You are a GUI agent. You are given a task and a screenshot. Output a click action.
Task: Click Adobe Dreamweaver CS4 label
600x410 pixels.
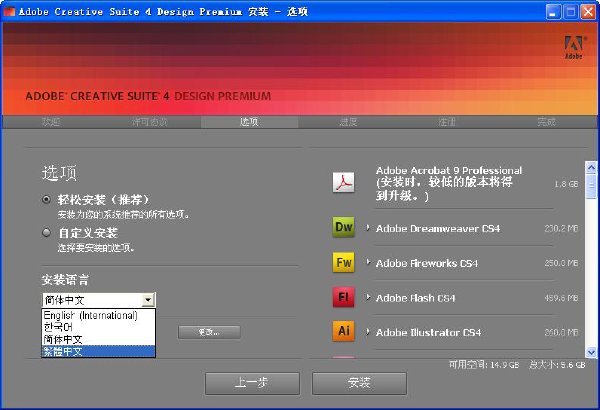tap(438, 229)
